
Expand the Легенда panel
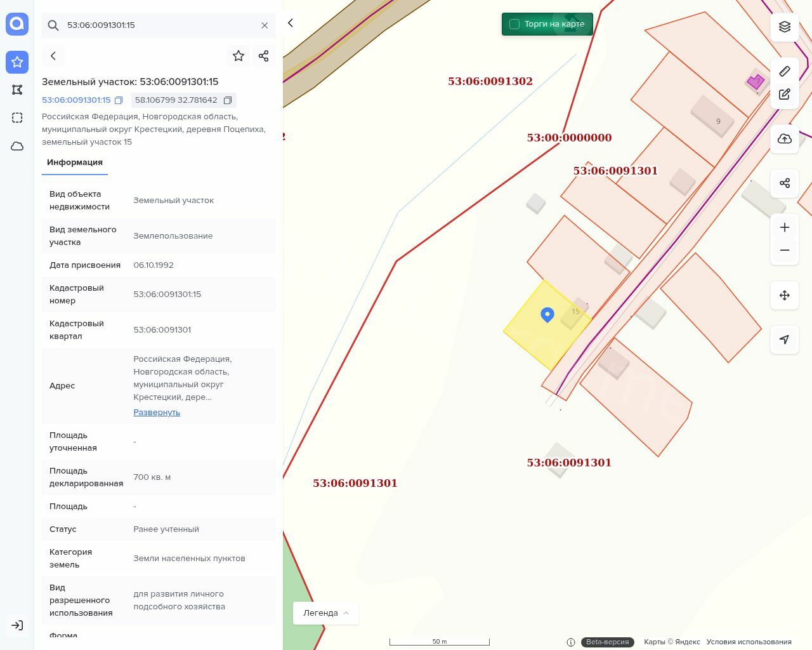click(326, 613)
